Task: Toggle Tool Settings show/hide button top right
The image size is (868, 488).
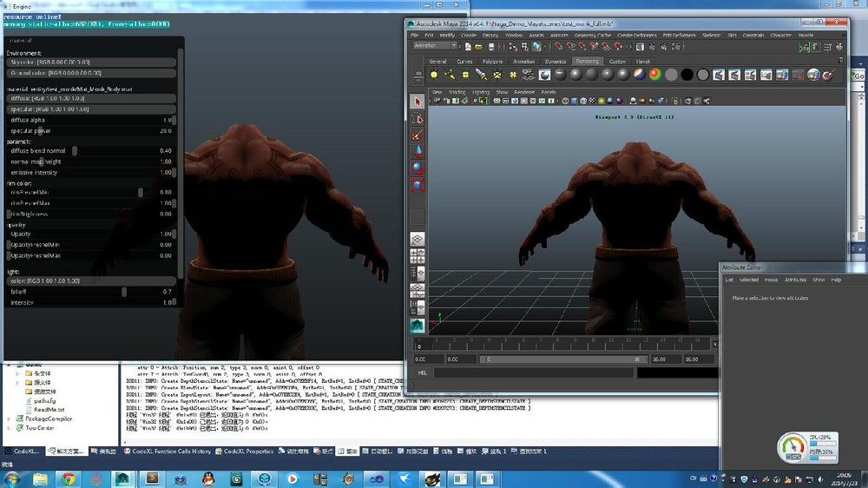Action: click(x=827, y=47)
